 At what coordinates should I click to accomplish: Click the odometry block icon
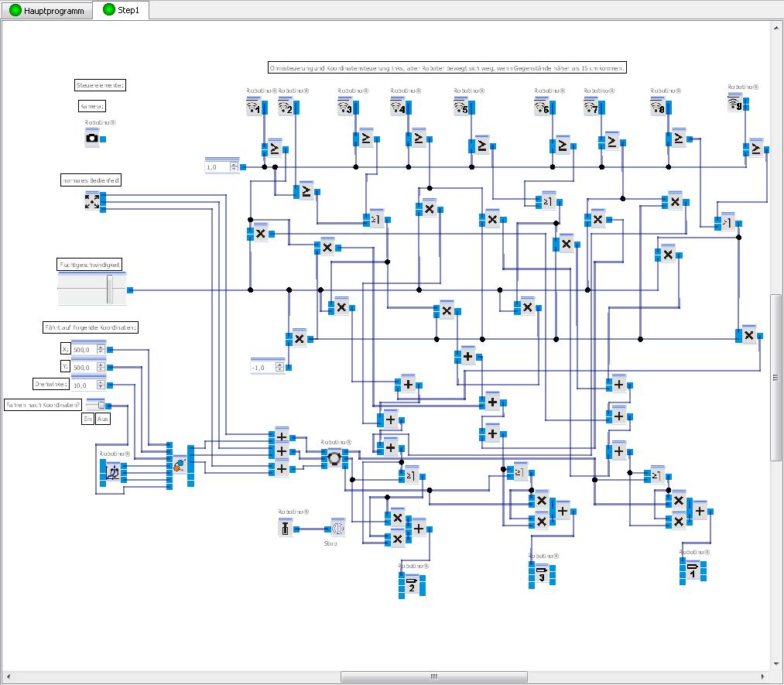pos(111,471)
